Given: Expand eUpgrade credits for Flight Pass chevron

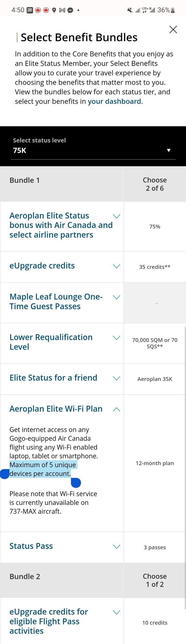Looking at the screenshot, I should pyautogui.click(x=116, y=612).
